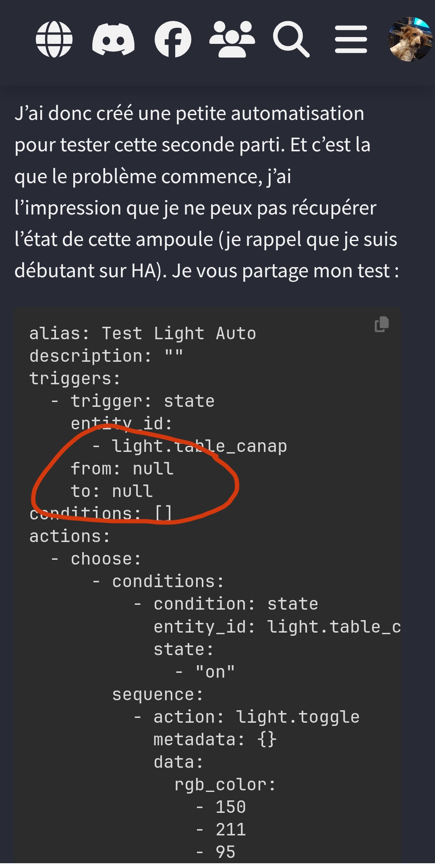Click the rgb value 211
Image resolution: width=435 pixels, height=868 pixels.
[x=230, y=830]
